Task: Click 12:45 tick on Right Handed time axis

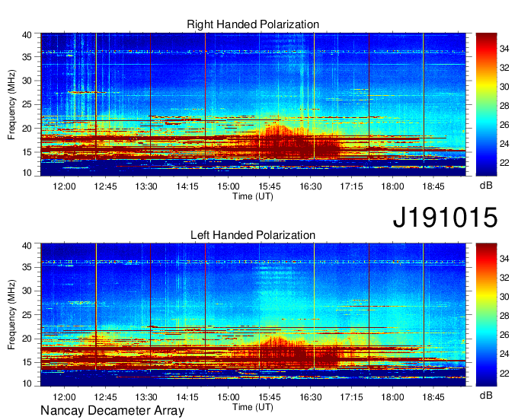Action: point(105,186)
